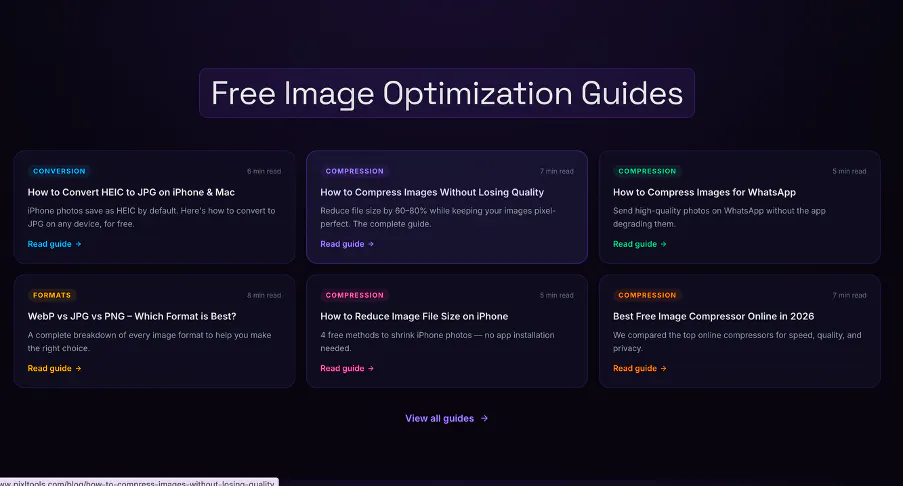Click the green COMPRESSION tag badge
The height and width of the screenshot is (486, 904).
(x=647, y=171)
